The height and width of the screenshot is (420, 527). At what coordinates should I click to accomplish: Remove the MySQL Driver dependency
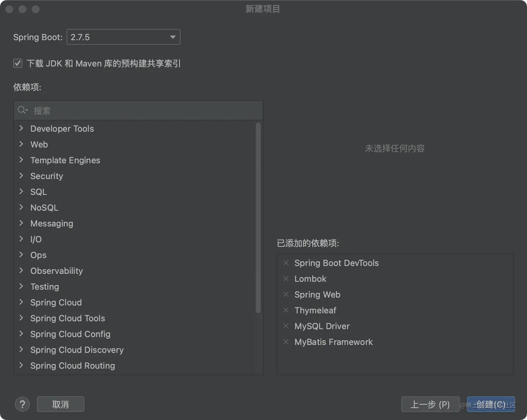point(286,326)
